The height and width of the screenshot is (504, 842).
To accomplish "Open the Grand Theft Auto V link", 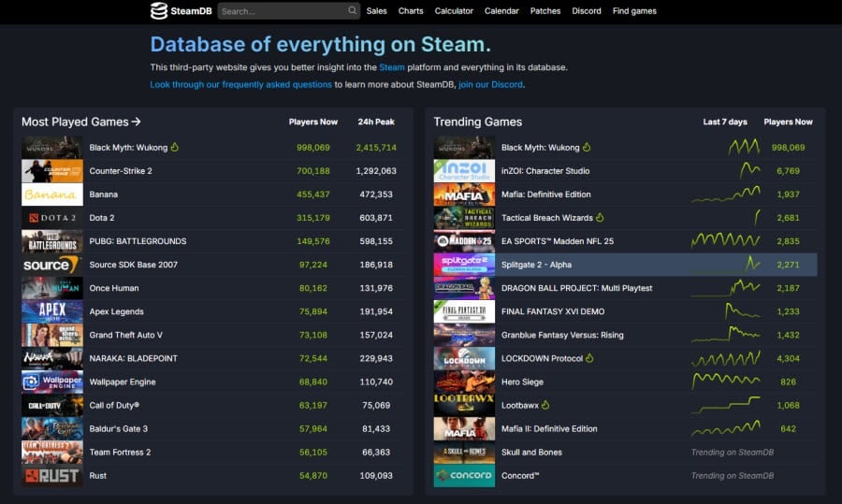I will click(125, 335).
